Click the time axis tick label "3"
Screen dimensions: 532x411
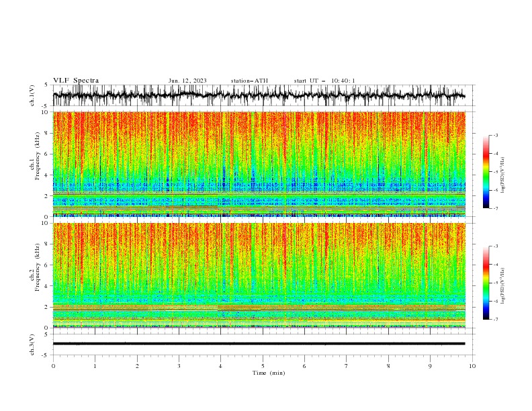click(179, 366)
